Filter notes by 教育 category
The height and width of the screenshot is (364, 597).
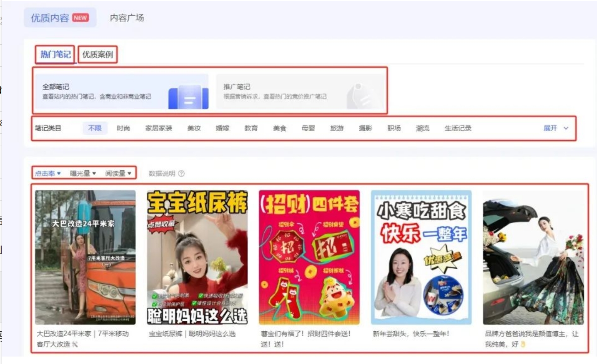click(x=251, y=128)
